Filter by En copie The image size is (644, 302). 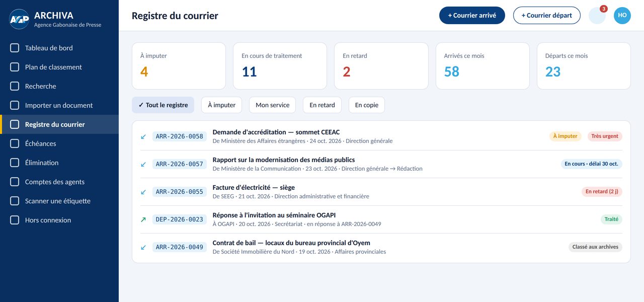pos(367,105)
